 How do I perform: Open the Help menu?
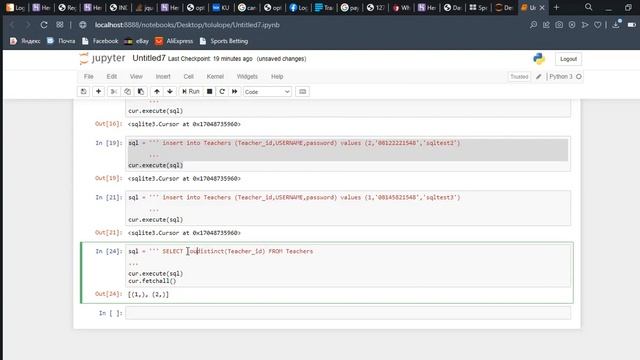pos(277,76)
